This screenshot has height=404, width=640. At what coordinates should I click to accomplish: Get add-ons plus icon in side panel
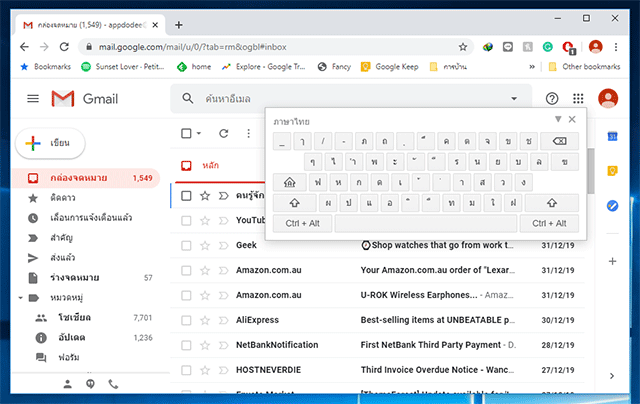(x=612, y=261)
